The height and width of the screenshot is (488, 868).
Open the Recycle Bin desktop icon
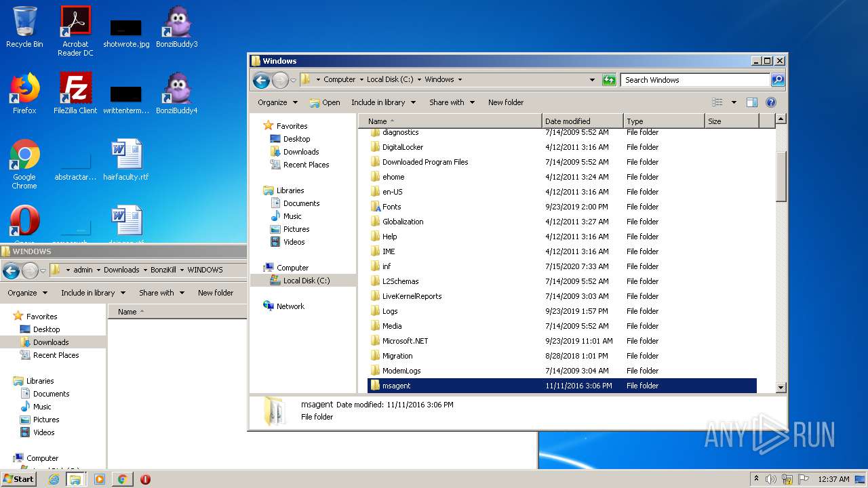[24, 28]
